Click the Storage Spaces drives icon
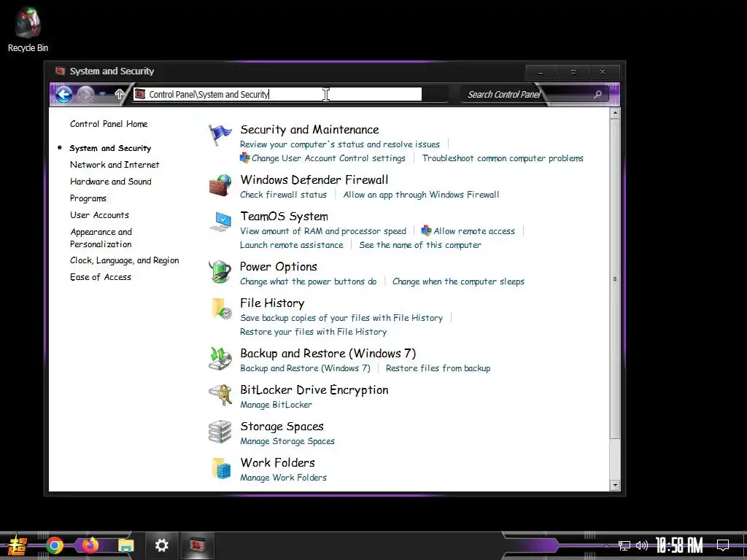This screenshot has width=747, height=560. click(x=220, y=432)
